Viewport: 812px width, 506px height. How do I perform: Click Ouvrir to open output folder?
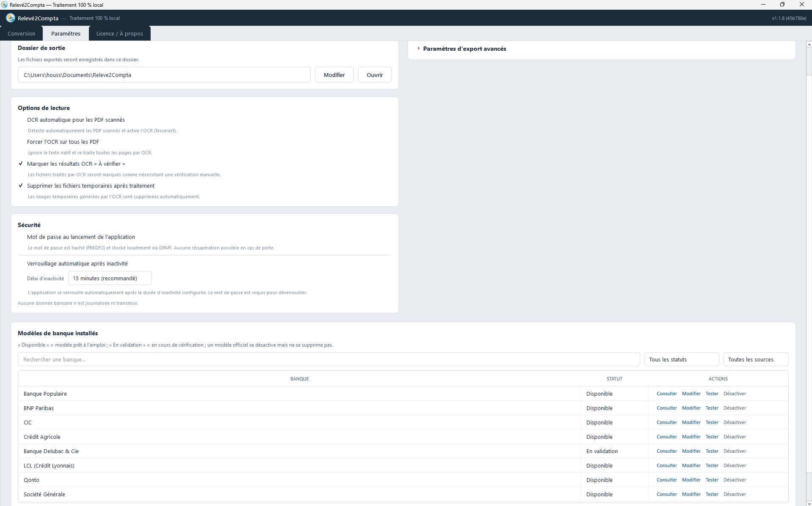coord(375,75)
